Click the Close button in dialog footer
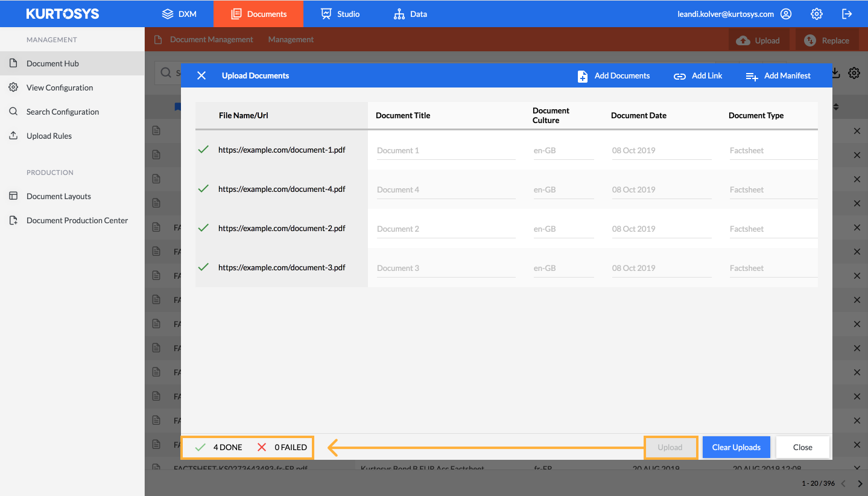This screenshot has width=868, height=496. 803,447
